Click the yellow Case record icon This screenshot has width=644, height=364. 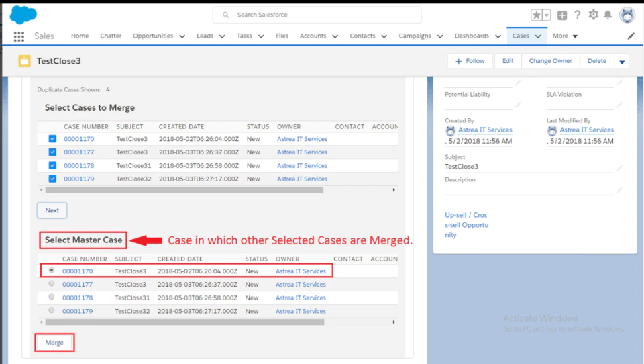(x=24, y=61)
